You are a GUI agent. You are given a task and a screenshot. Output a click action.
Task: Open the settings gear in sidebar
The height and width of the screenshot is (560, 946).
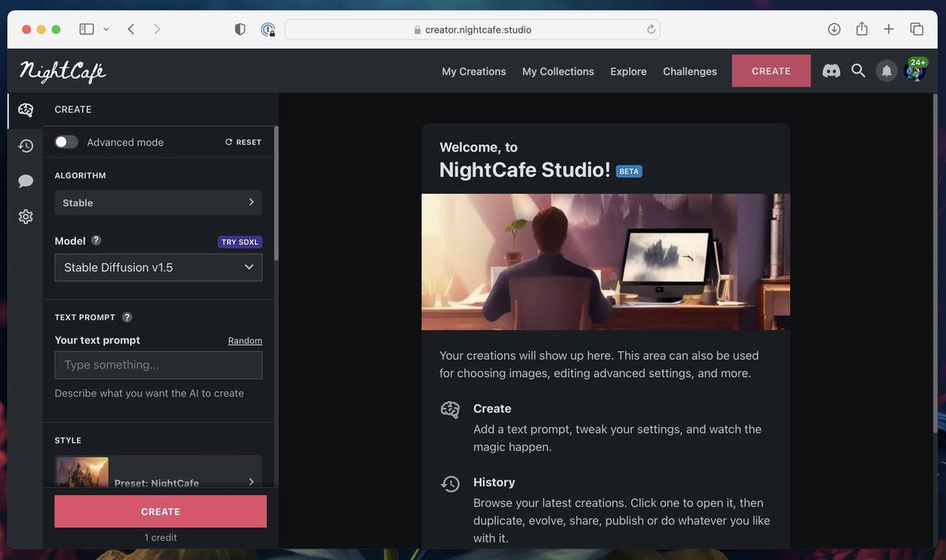[26, 216]
